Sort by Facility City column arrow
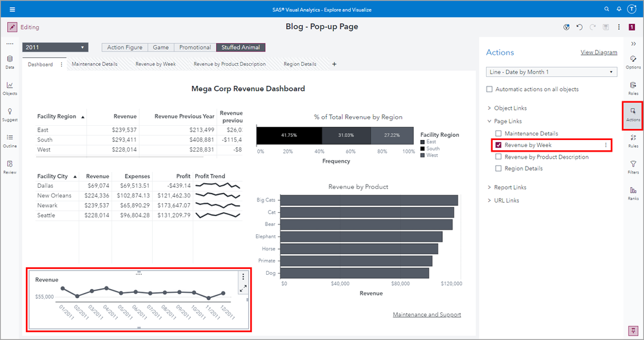 pyautogui.click(x=75, y=177)
